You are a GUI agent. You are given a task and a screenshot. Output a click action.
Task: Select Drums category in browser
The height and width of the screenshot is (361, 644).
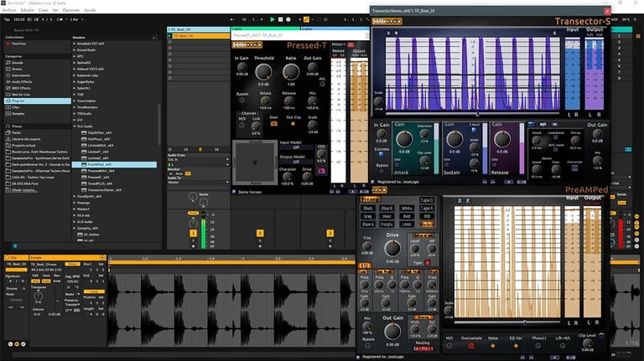17,68
